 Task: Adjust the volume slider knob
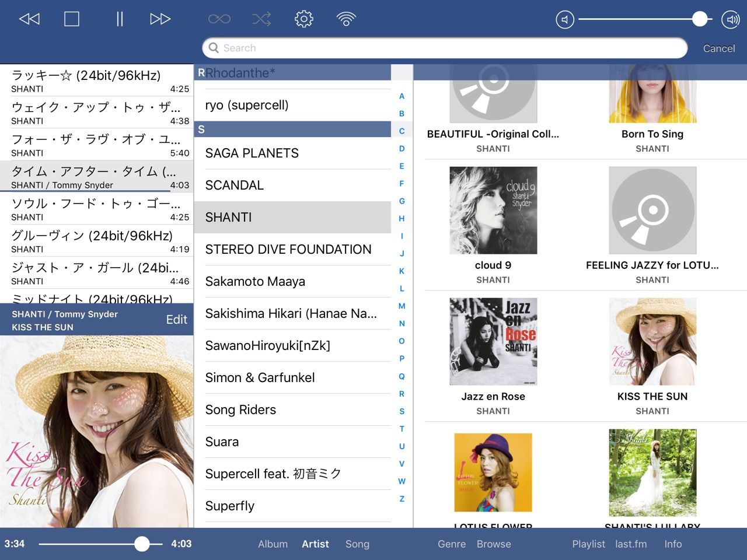700,19
